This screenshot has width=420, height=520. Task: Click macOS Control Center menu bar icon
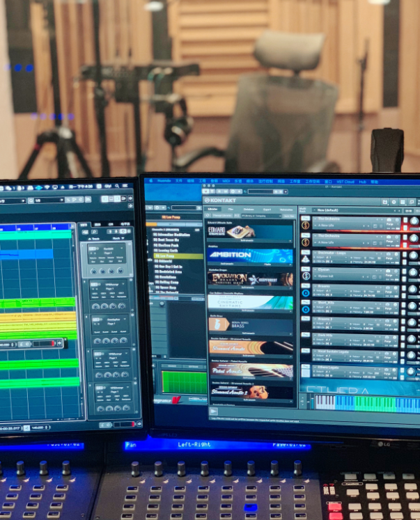[x=125, y=186]
